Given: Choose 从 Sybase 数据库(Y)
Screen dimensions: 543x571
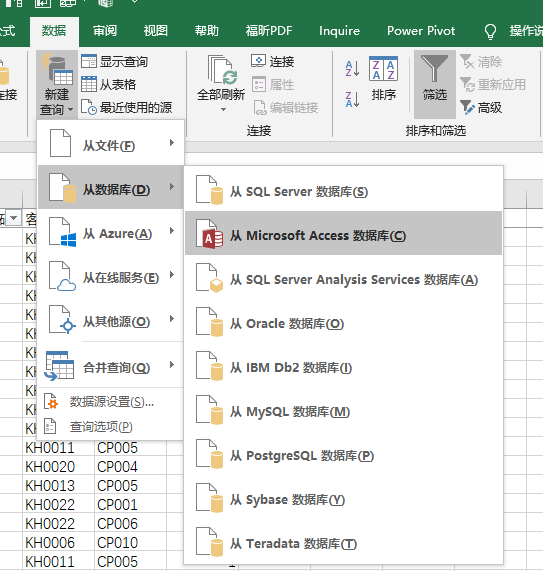Looking at the screenshot, I should [x=343, y=497].
